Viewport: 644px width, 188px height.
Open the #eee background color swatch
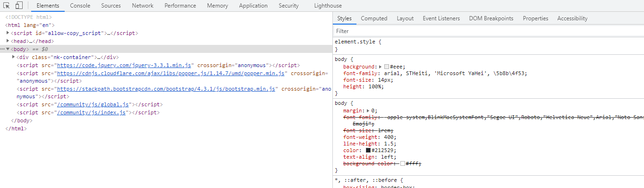pyautogui.click(x=387, y=67)
